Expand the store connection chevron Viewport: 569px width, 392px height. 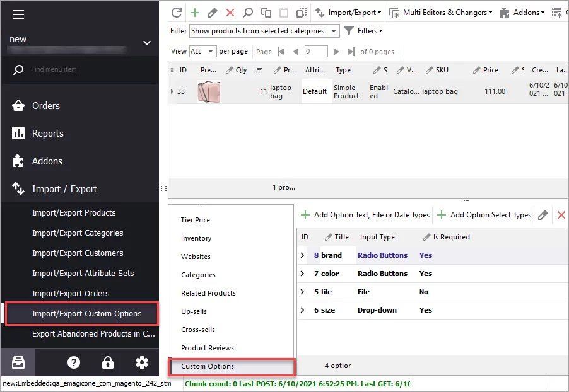(x=147, y=43)
